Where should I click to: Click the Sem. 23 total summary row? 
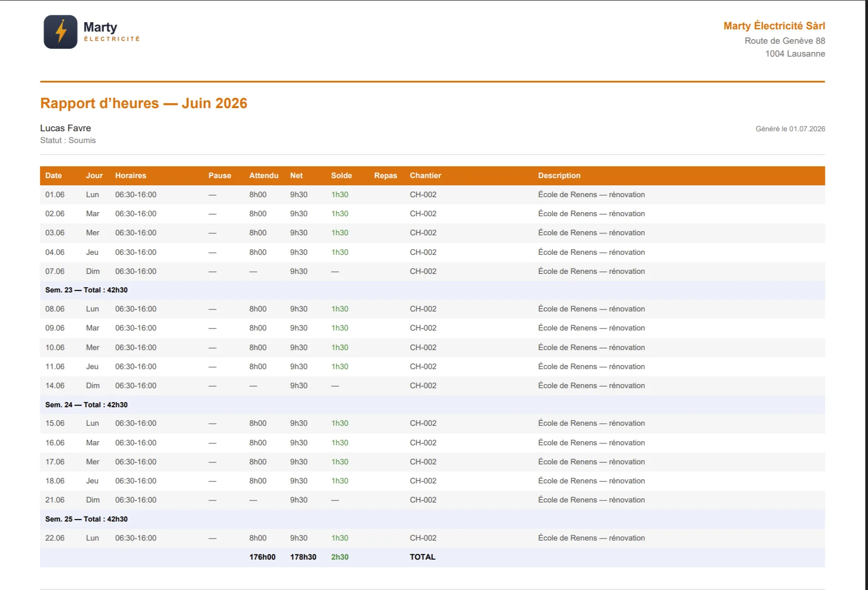432,290
